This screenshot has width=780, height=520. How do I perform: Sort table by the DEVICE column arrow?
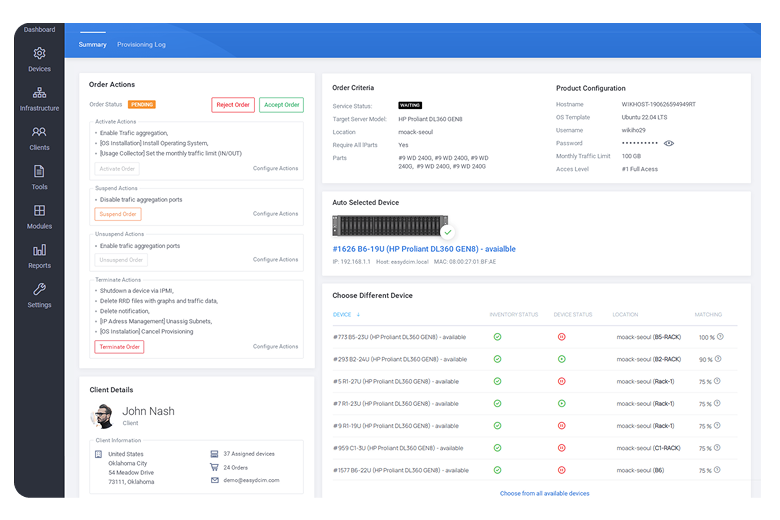click(358, 314)
